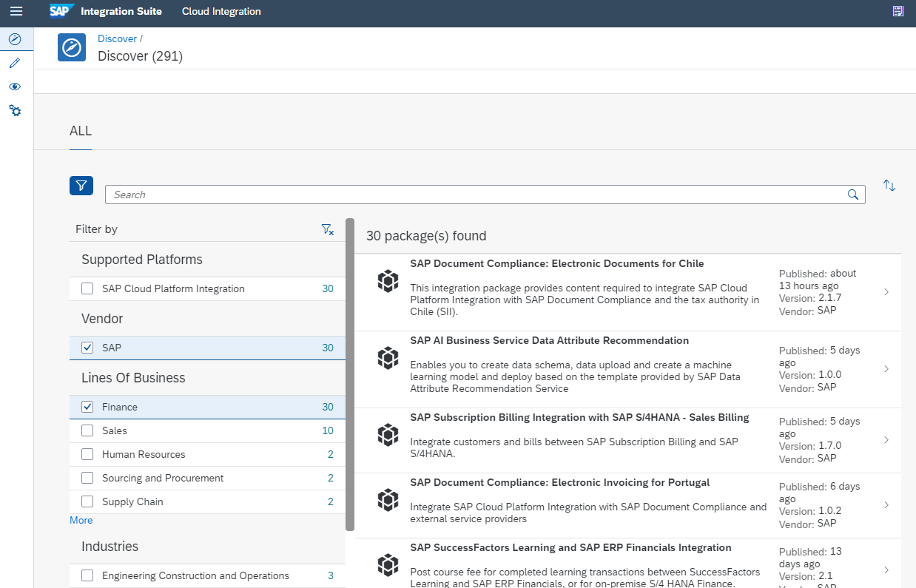Check Engineering Construction and Operations checkbox
Viewport: 916px width, 588px height.
pos(87,575)
